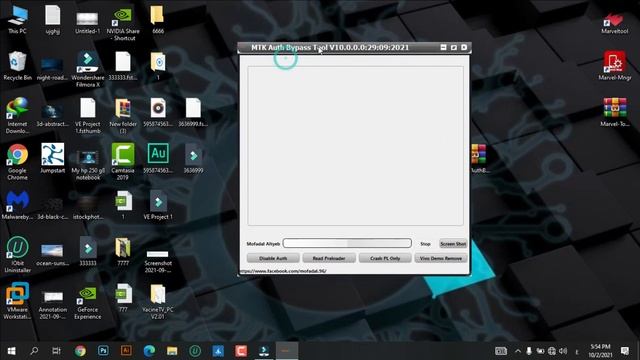The height and width of the screenshot is (360, 640).
Task: Open Microsoft Edge from the taskbar
Action: pyautogui.click(x=149, y=351)
